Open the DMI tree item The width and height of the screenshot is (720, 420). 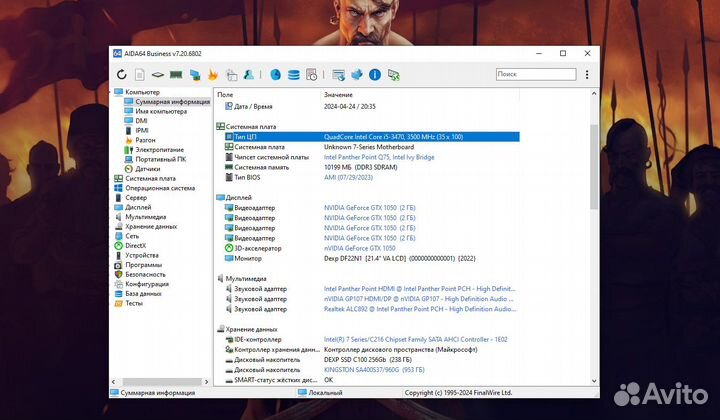pyautogui.click(x=141, y=121)
